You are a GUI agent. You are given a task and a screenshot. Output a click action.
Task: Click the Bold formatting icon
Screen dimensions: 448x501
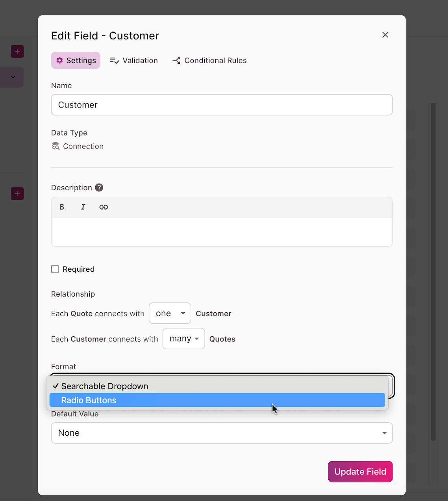tap(62, 207)
